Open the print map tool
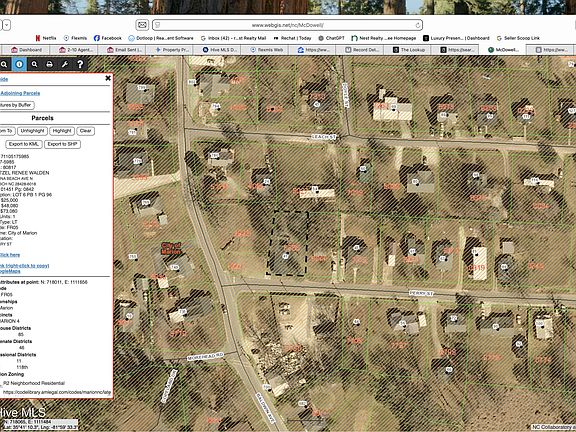576x432 pixels. point(50,64)
